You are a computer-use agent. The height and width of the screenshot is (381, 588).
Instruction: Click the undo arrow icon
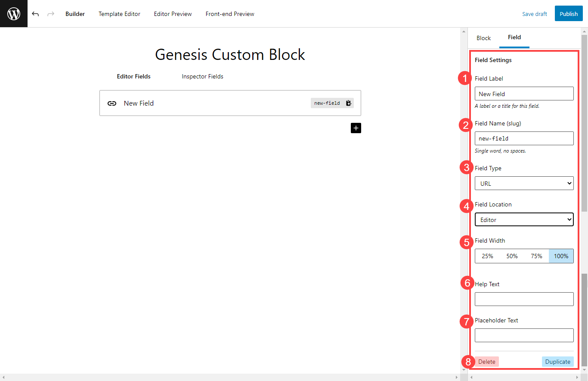pyautogui.click(x=35, y=13)
